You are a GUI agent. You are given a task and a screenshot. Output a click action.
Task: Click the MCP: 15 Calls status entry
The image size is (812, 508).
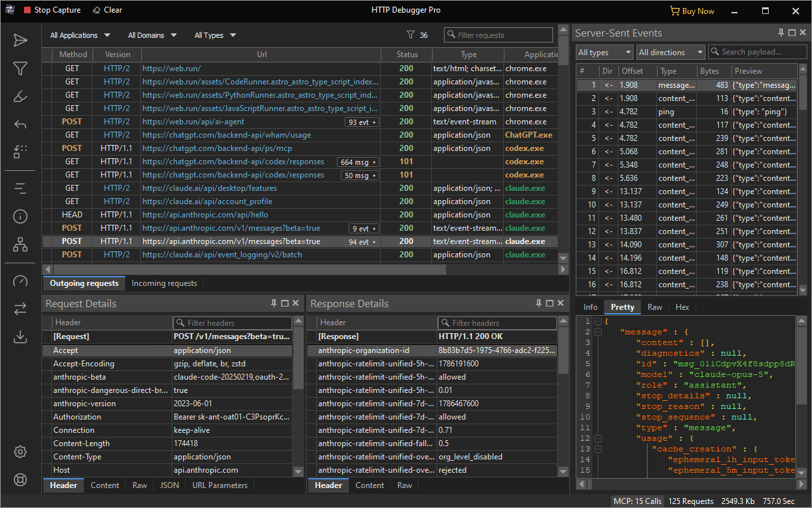point(637,501)
